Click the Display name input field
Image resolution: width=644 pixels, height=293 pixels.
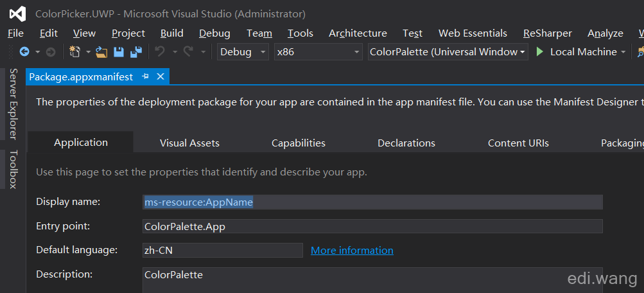(x=372, y=202)
